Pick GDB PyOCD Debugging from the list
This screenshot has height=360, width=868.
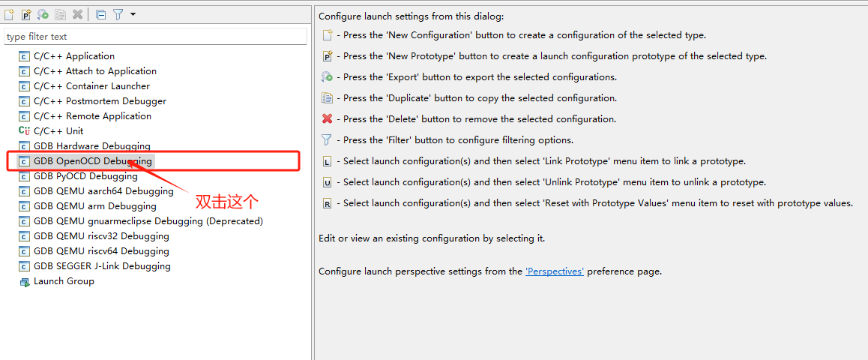click(85, 176)
